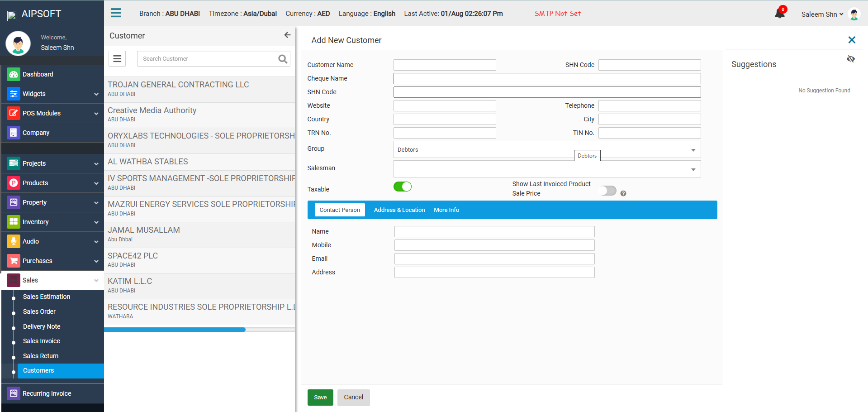Click the contact Mobile input field
The image size is (868, 412).
(x=494, y=245)
